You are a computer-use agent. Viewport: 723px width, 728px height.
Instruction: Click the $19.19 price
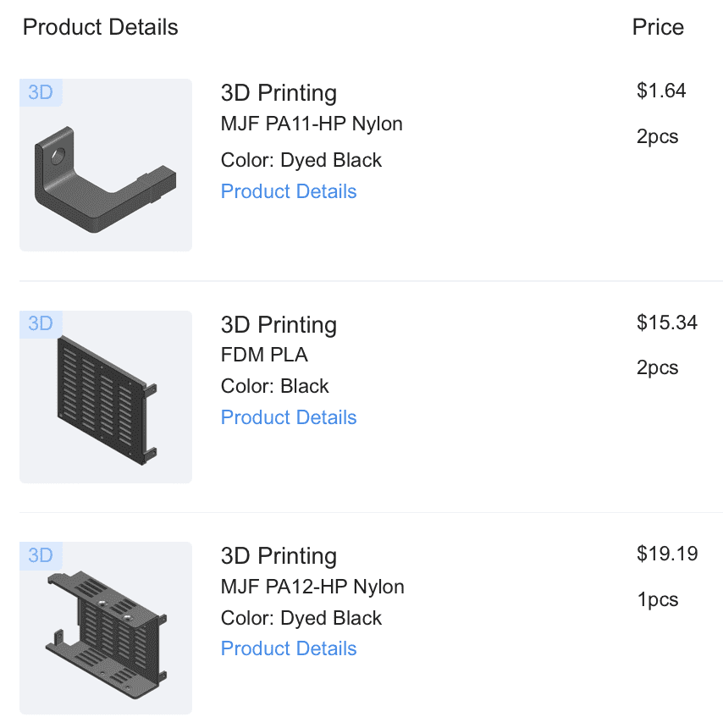point(667,554)
